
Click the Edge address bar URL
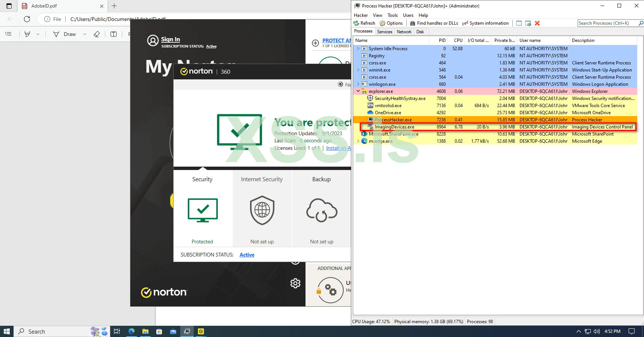(118, 19)
